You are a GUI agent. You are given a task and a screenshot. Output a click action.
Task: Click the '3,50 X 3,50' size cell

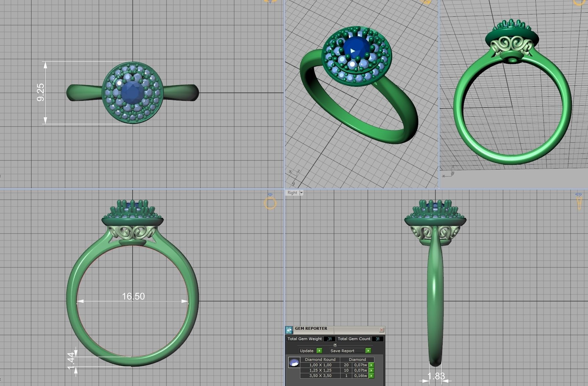click(320, 376)
